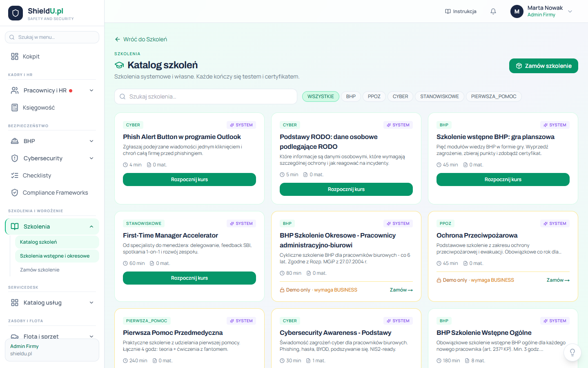
Task: Expand Cybersecurity menu chevron
Action: click(91, 158)
